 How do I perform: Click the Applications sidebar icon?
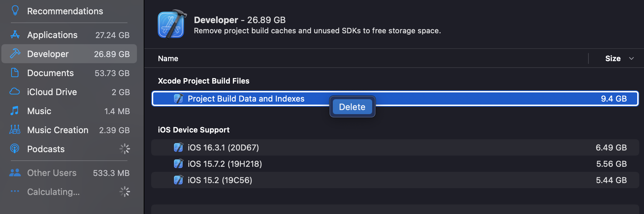coord(15,35)
